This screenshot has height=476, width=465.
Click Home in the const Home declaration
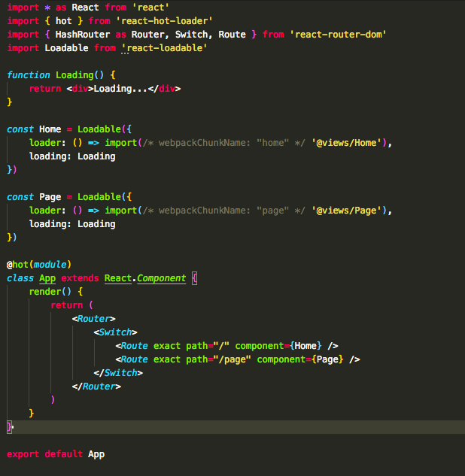[50, 129]
